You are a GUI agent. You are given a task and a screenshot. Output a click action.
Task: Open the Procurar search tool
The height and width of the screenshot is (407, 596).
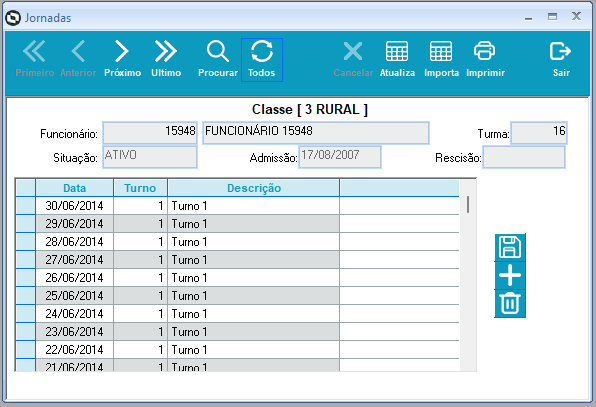(x=218, y=59)
